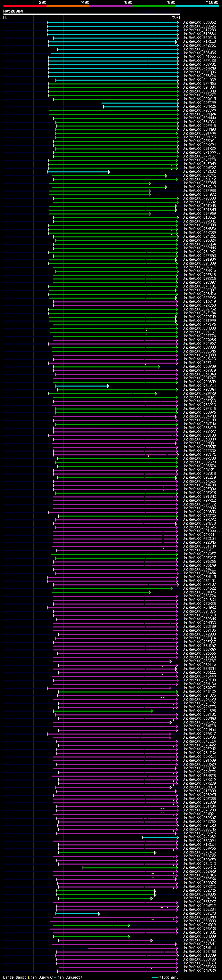Click the short cyan bar for UniRef100_Q42082
Viewport: 222px width, 980px height.
160,836
